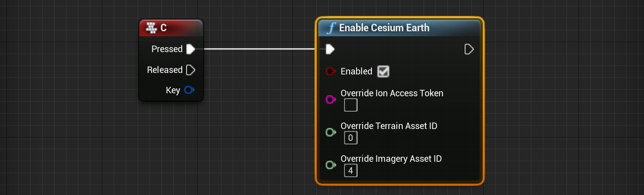Click the input execution pin of Enable Cesium Earth
The width and height of the screenshot is (644, 195).
click(330, 49)
